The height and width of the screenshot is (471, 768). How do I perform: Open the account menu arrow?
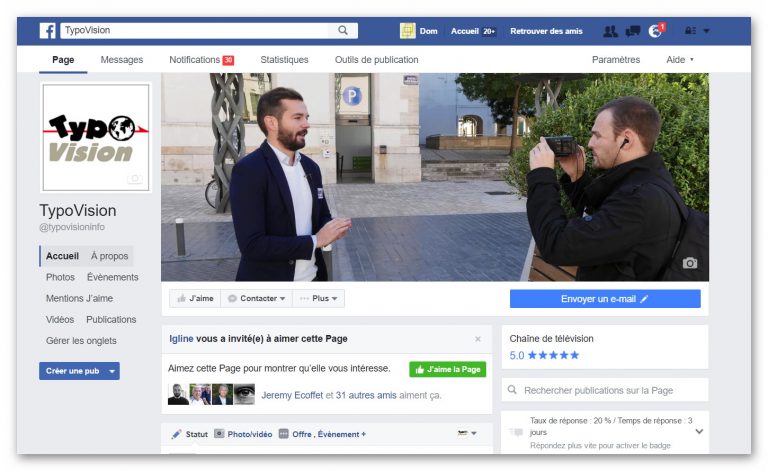(x=706, y=31)
